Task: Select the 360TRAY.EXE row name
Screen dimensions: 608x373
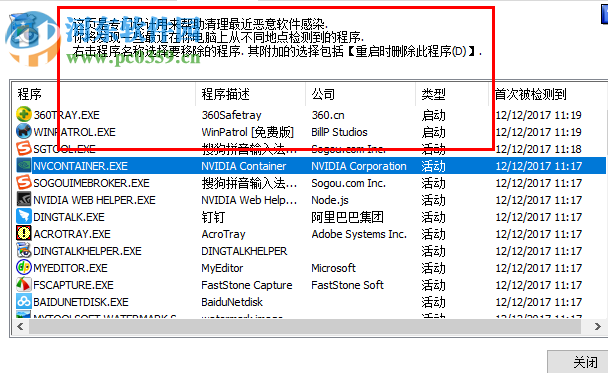Action: 66,115
